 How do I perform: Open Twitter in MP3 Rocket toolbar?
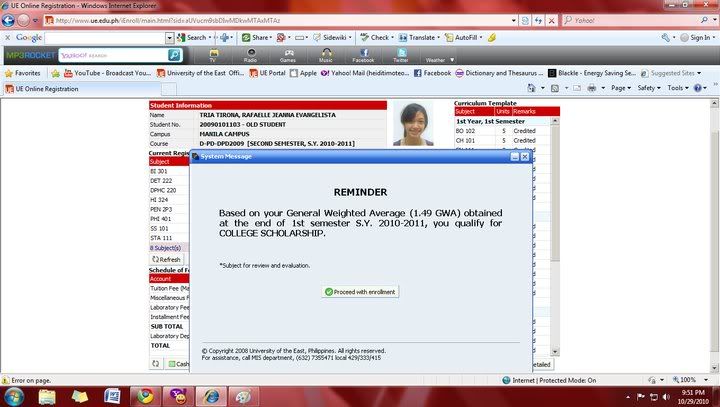tap(401, 55)
